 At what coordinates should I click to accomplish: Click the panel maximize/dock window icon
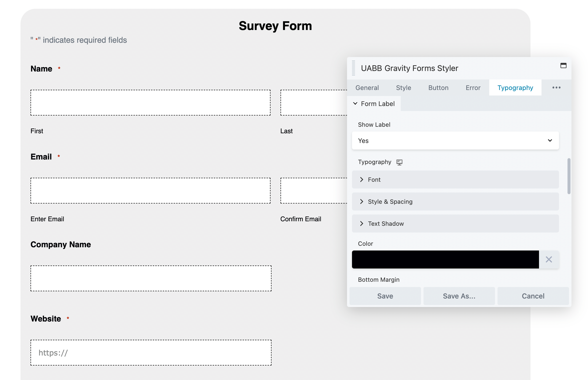pos(563,66)
